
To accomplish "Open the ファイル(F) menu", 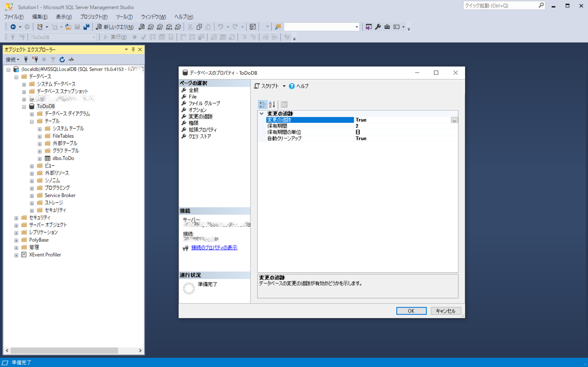I will 14,17.
